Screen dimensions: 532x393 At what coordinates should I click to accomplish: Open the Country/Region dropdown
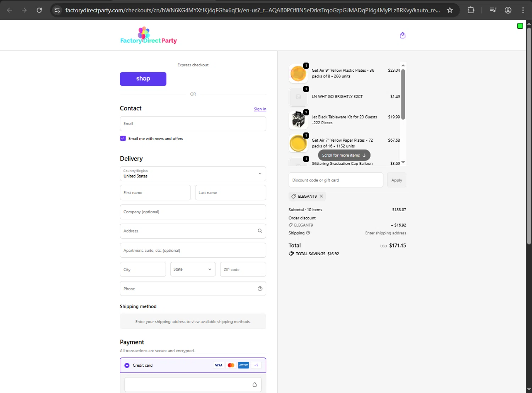[x=193, y=174]
